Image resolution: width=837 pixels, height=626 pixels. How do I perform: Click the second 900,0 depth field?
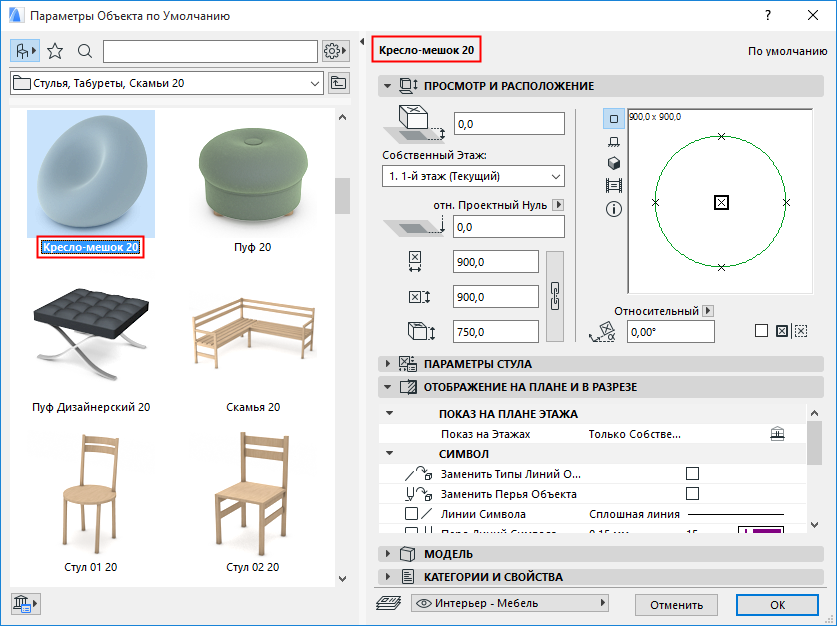point(496,297)
